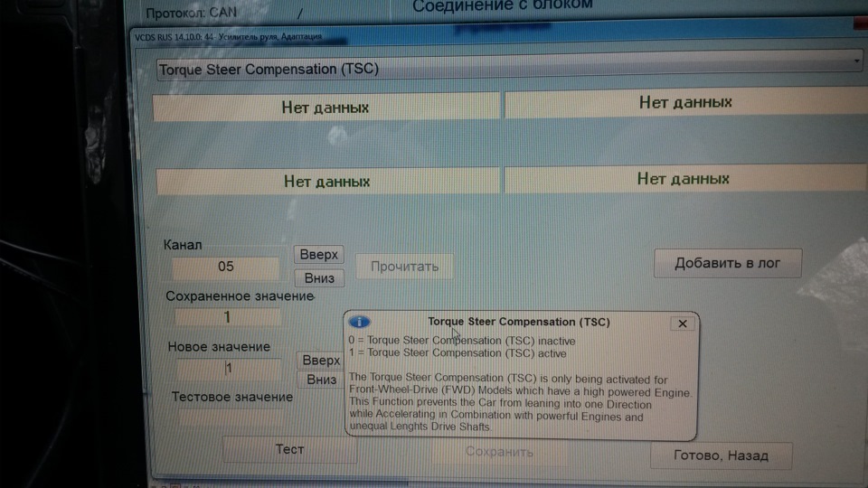Open the Torque Steer Compensation (TSC) dropdown
Screen dimensions: 868x488
509,68
